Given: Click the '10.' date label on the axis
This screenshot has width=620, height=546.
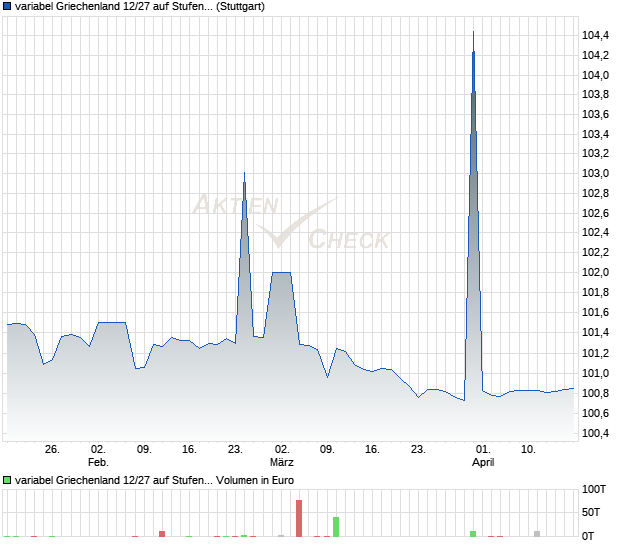Looking at the screenshot, I should point(528,449).
